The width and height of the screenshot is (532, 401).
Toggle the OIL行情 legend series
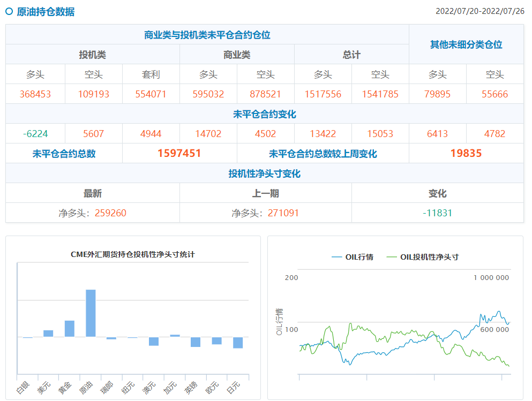pos(352,257)
